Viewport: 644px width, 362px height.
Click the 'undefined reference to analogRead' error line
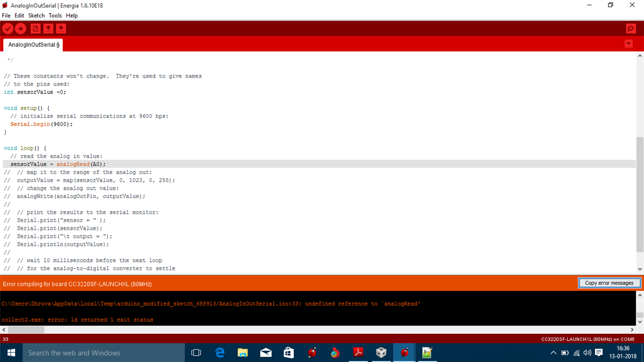tap(211, 304)
